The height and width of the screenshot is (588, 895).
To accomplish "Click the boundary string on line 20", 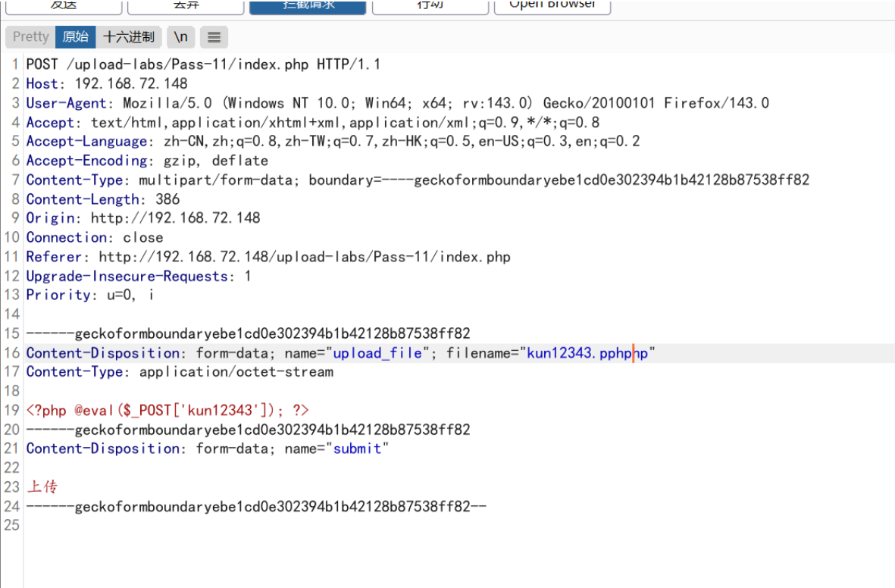I will pyautogui.click(x=249, y=430).
